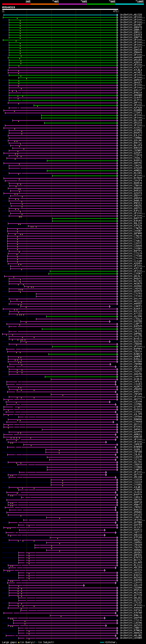
Task: Click label UniRef100_A4R557
Action: [131, 304]
